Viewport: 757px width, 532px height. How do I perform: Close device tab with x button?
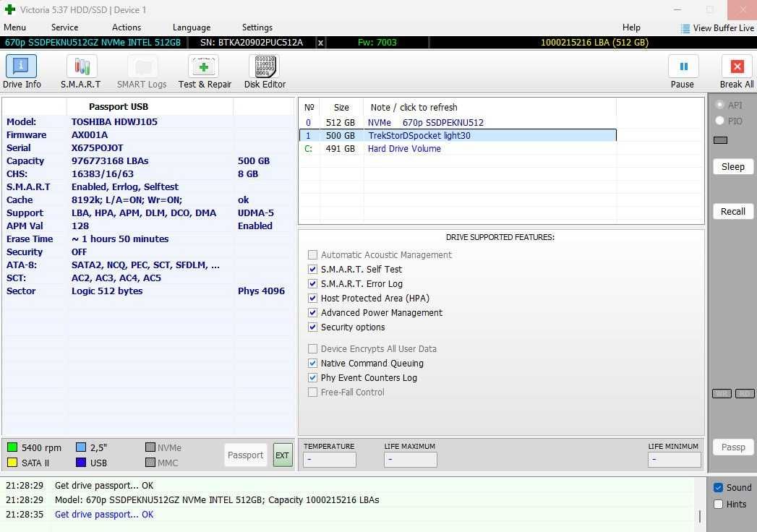click(x=320, y=43)
